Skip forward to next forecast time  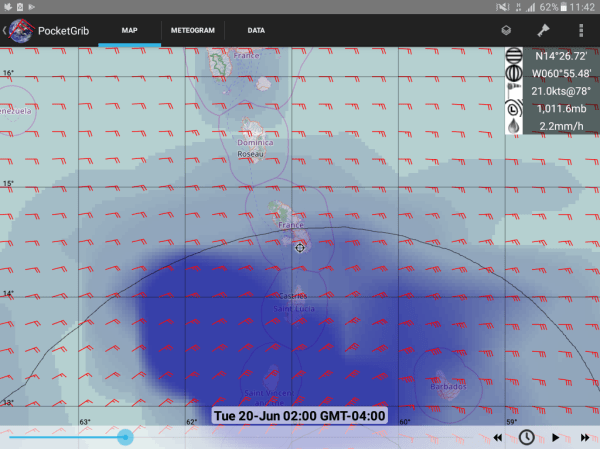[x=584, y=438]
